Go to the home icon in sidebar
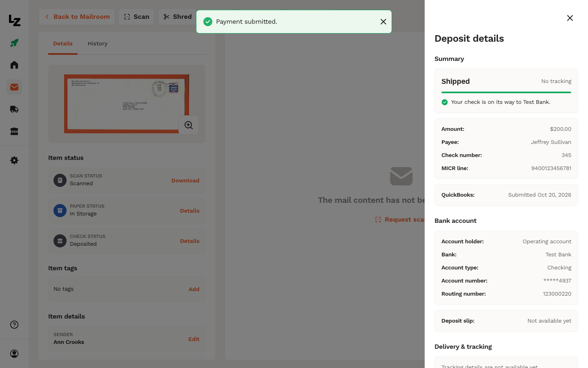This screenshot has height=368, width=588. point(14,65)
